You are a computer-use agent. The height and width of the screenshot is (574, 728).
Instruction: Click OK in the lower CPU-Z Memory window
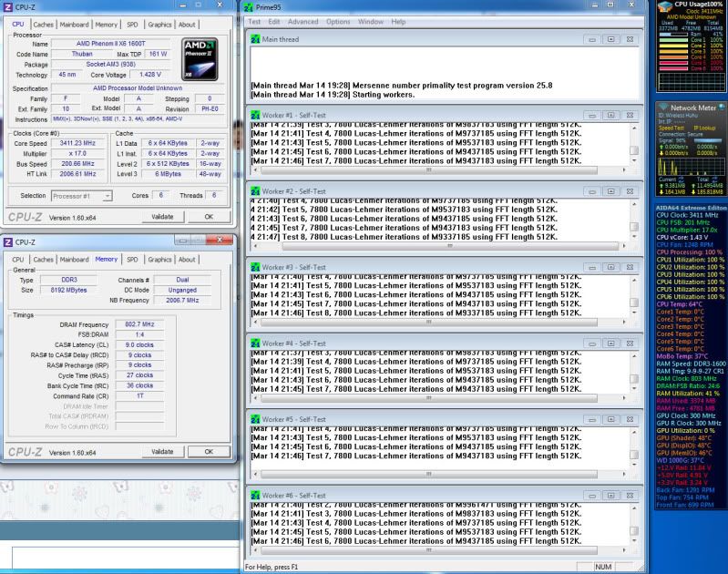click(x=209, y=451)
